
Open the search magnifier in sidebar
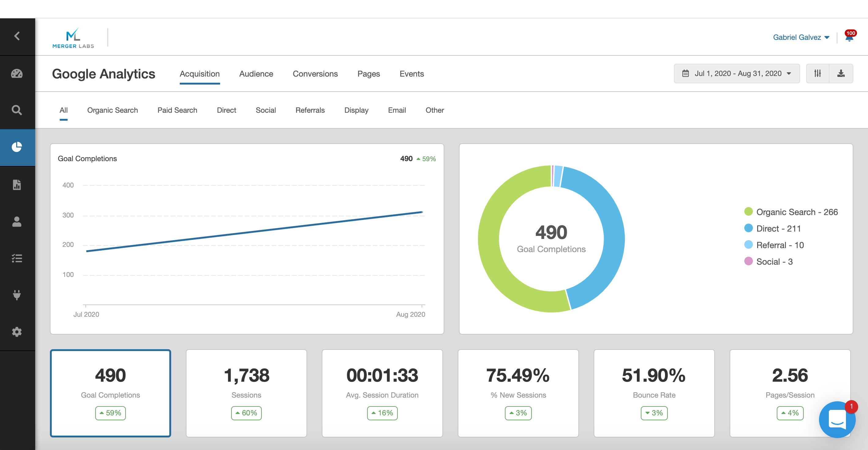point(17,110)
